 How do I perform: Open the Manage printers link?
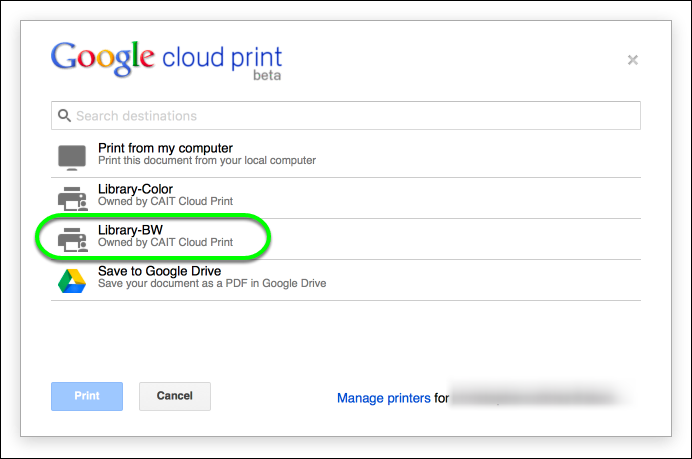point(384,398)
